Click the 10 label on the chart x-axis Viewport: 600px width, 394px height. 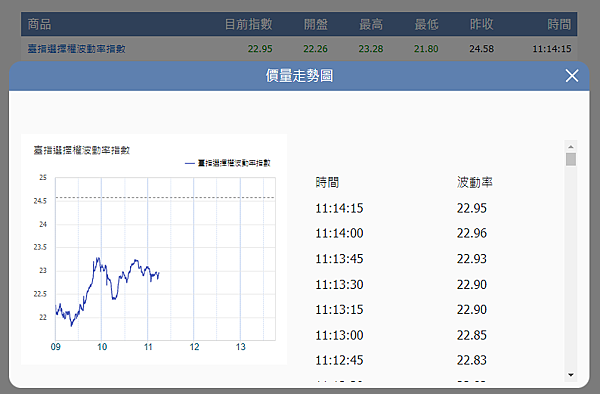point(102,347)
